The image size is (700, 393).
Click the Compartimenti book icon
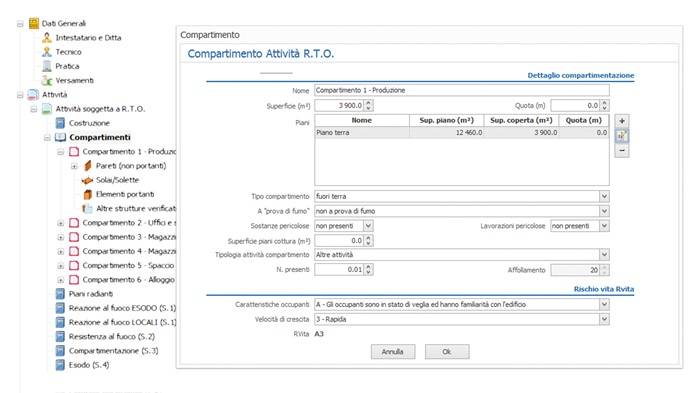[x=60, y=137]
